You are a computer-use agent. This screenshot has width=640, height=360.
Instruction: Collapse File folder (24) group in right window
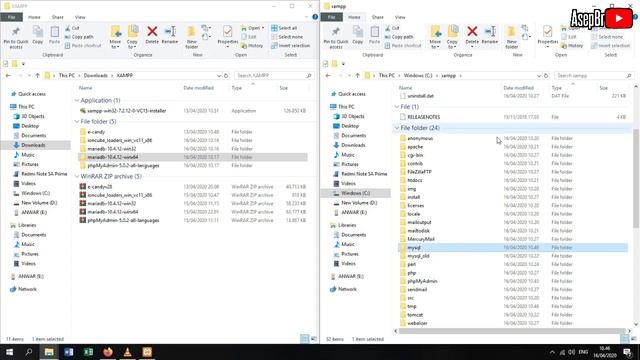pyautogui.click(x=397, y=128)
